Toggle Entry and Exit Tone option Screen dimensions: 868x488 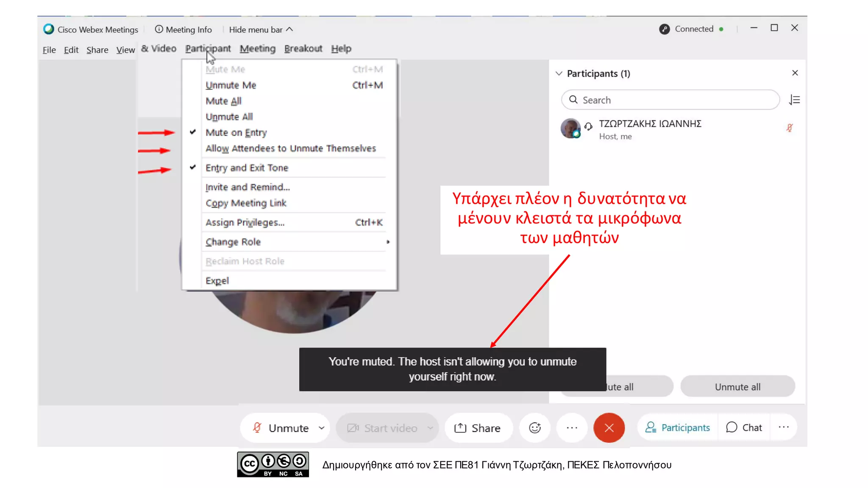(247, 168)
